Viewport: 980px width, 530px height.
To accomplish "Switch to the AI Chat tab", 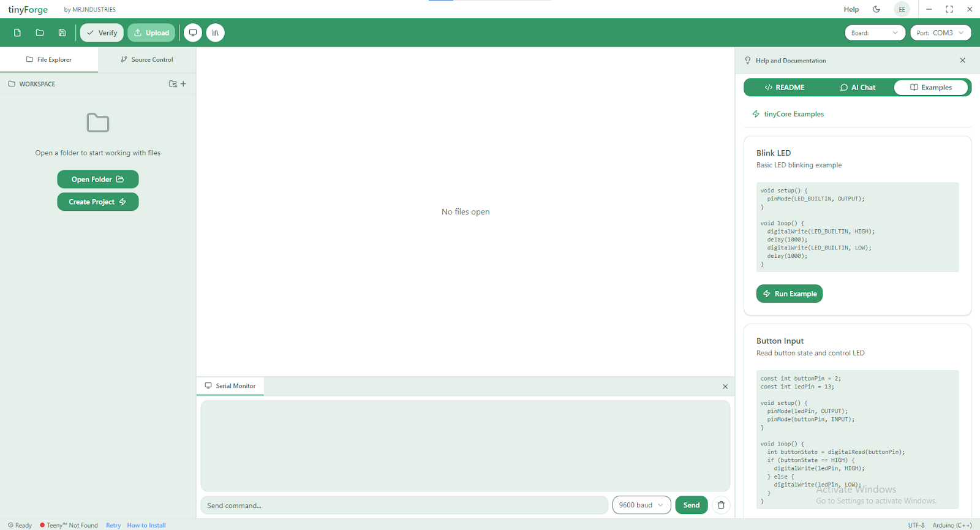I will (x=858, y=88).
